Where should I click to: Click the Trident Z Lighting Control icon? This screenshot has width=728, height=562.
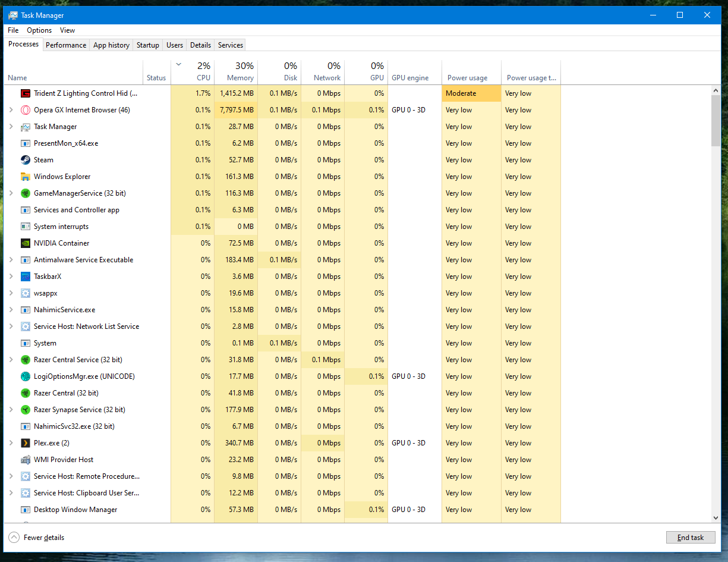click(x=26, y=93)
